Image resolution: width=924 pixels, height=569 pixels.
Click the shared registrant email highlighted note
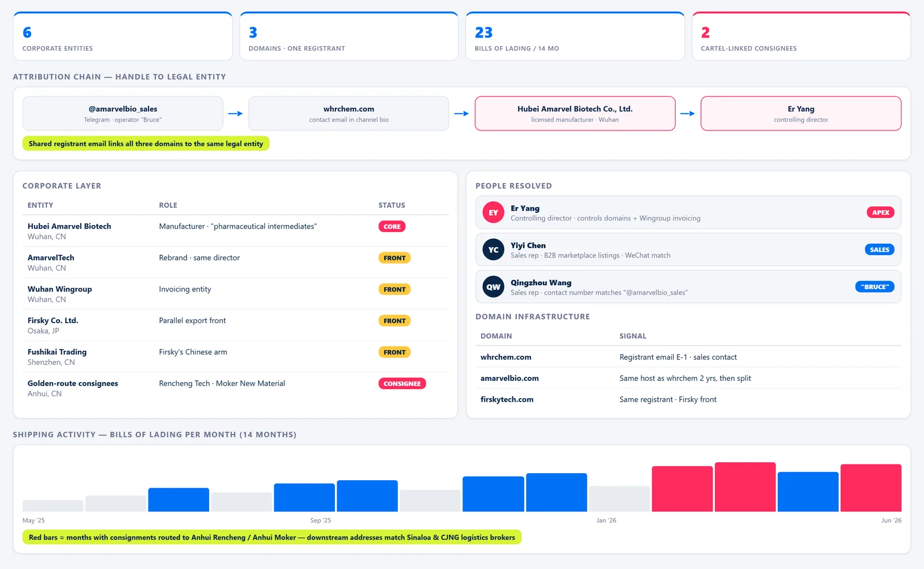pos(146,144)
